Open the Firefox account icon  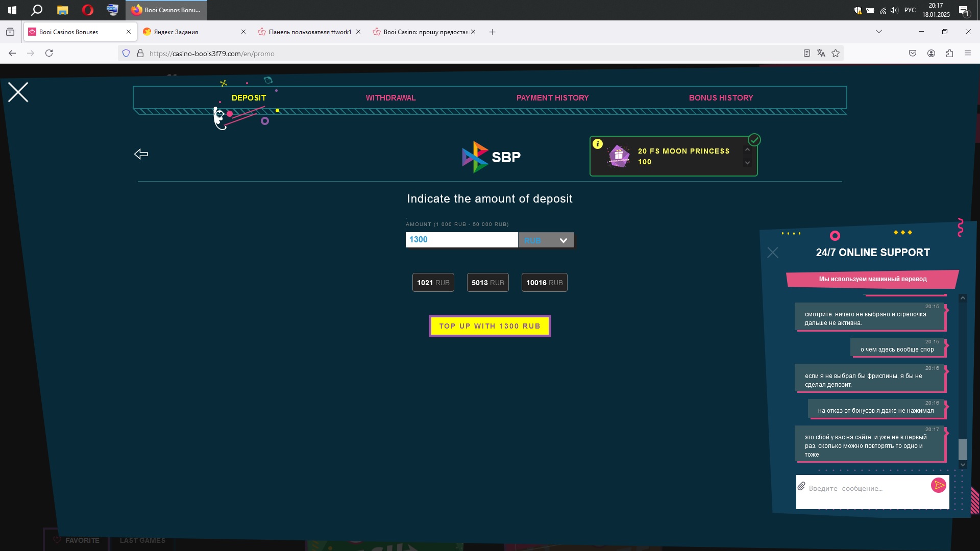coord(931,53)
